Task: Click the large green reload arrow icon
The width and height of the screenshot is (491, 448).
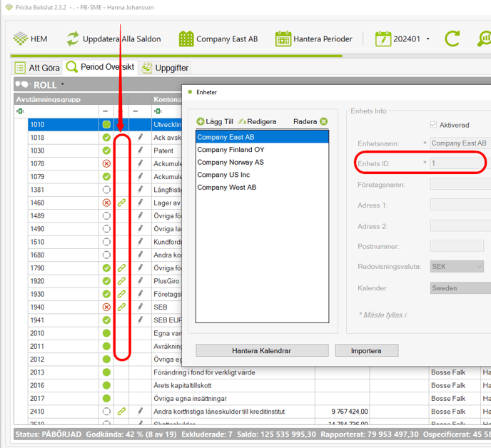Action: [452, 39]
